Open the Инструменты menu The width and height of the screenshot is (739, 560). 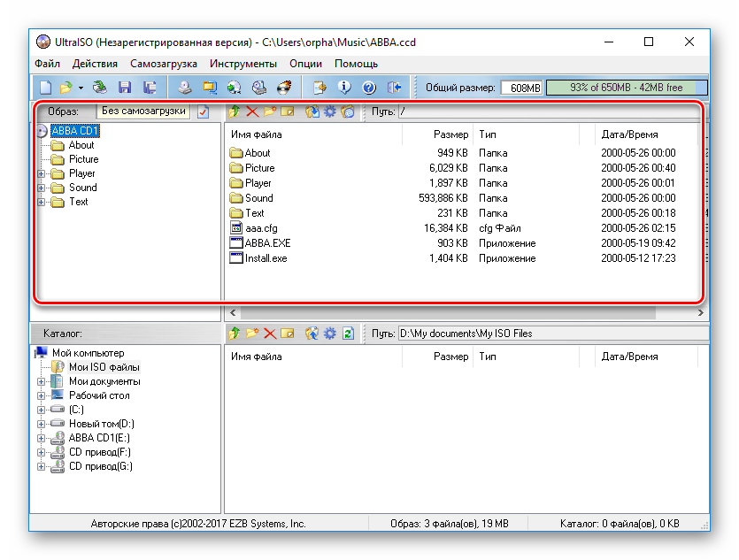coord(242,64)
